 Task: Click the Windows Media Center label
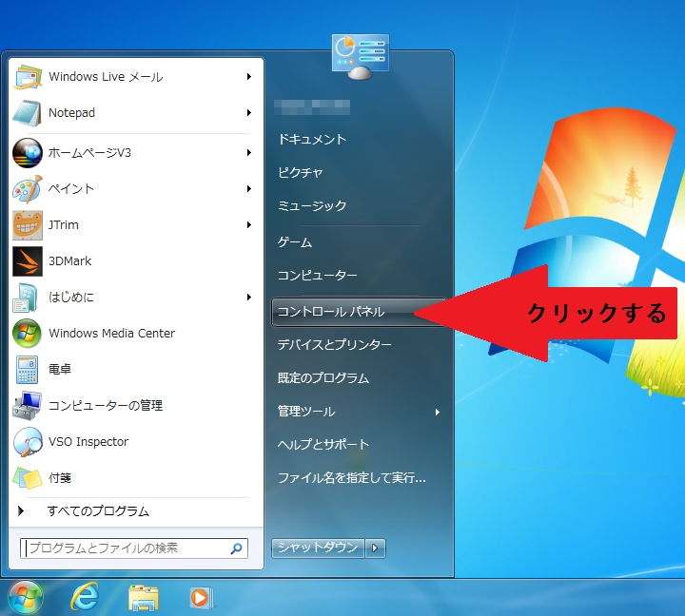click(112, 333)
